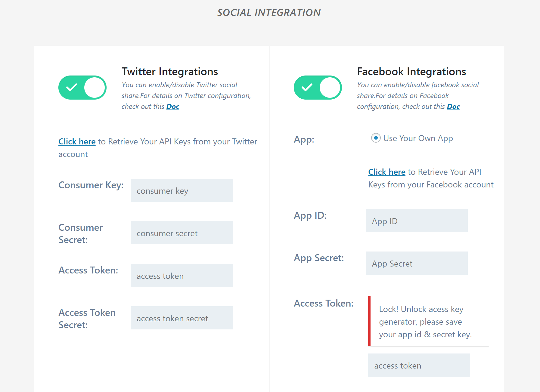Click the Twitter Integrations heading
Viewport: 540px width, 392px height.
tap(170, 72)
